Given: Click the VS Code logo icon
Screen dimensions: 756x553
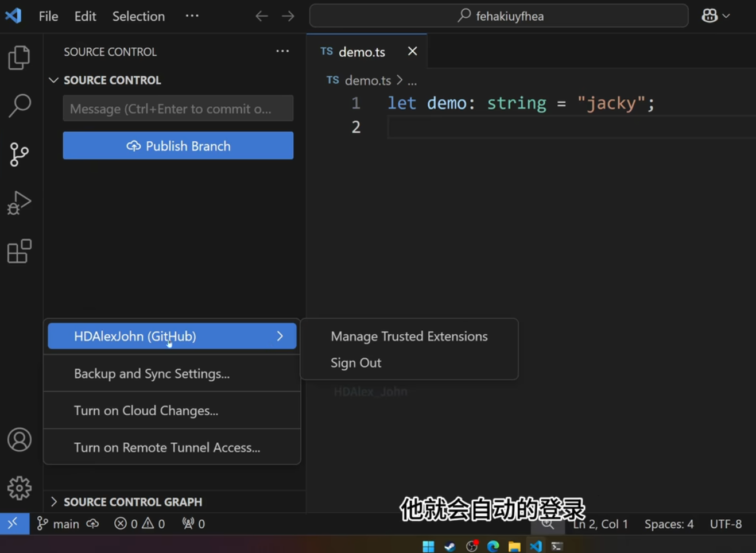Looking at the screenshot, I should click(13, 16).
